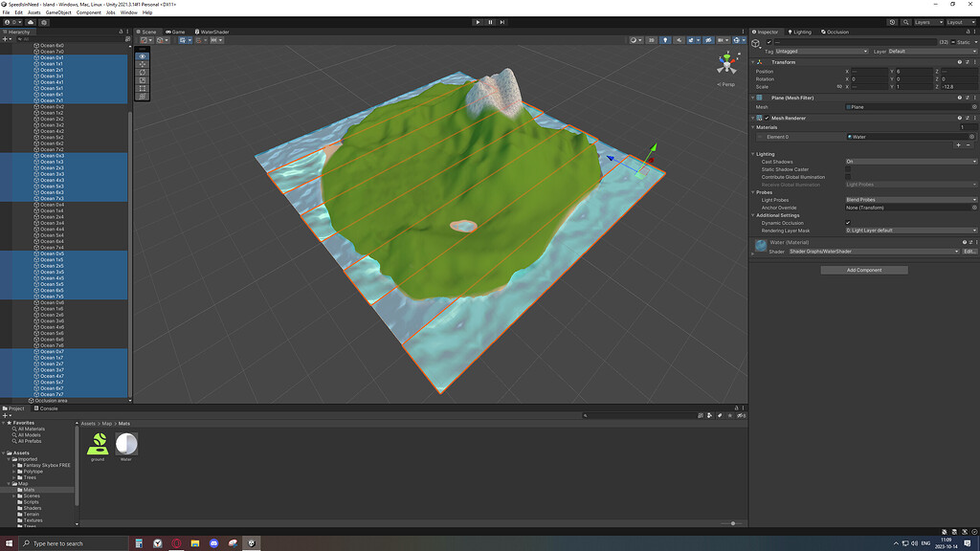
Task: Mute scene audio in the Scene view toolbar
Action: (679, 42)
